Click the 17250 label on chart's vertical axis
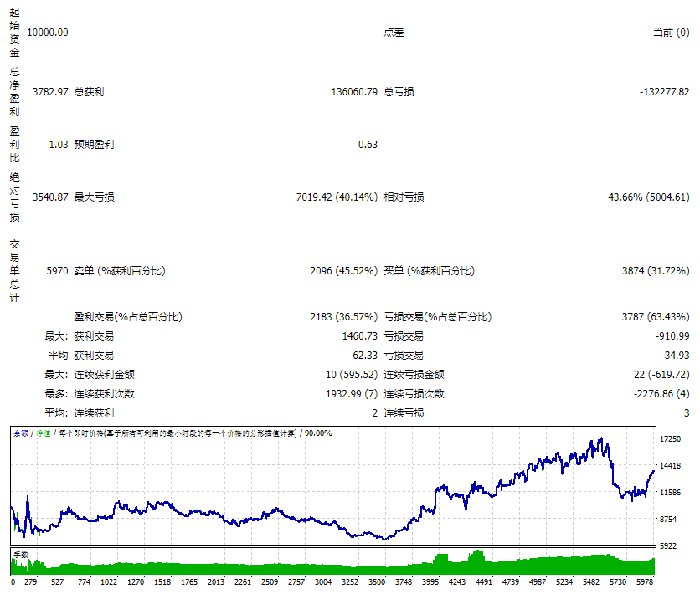 click(670, 439)
